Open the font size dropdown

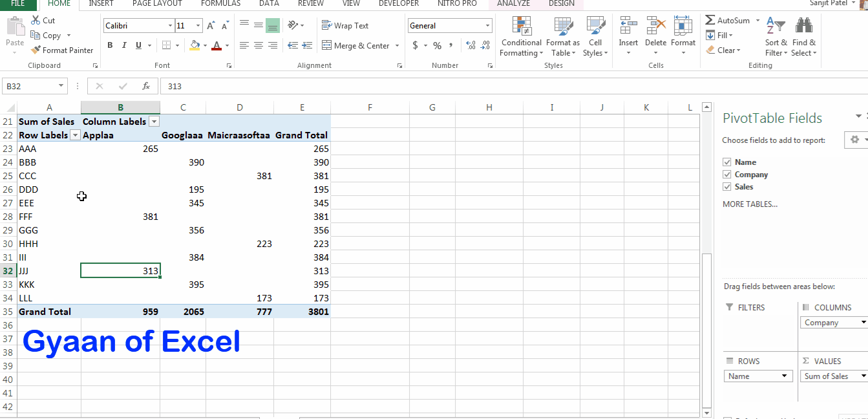pyautogui.click(x=198, y=26)
